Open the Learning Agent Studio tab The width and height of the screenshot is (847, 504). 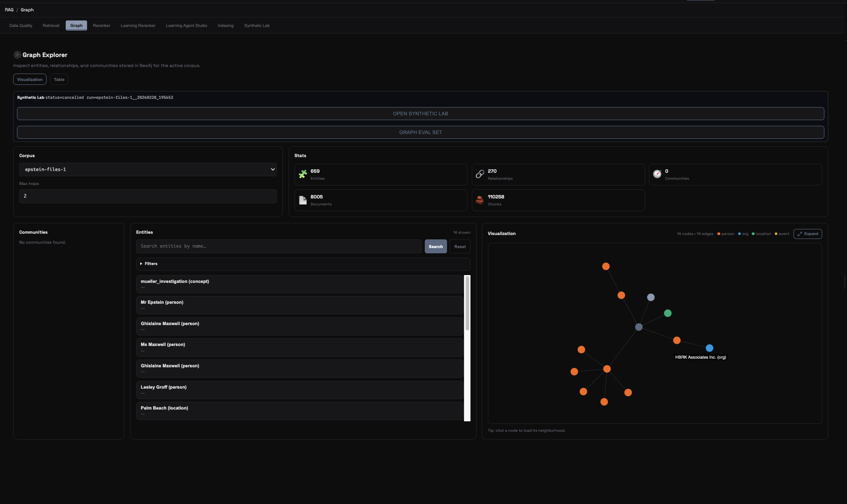coord(186,25)
